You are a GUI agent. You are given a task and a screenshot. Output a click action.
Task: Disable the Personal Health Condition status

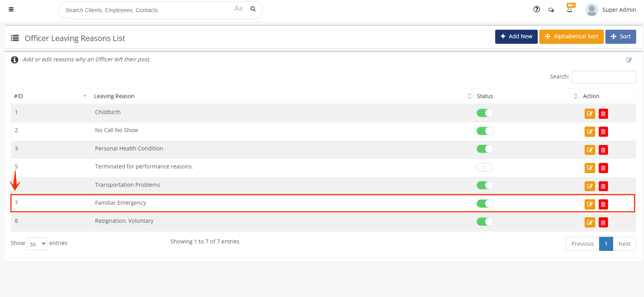point(485,149)
